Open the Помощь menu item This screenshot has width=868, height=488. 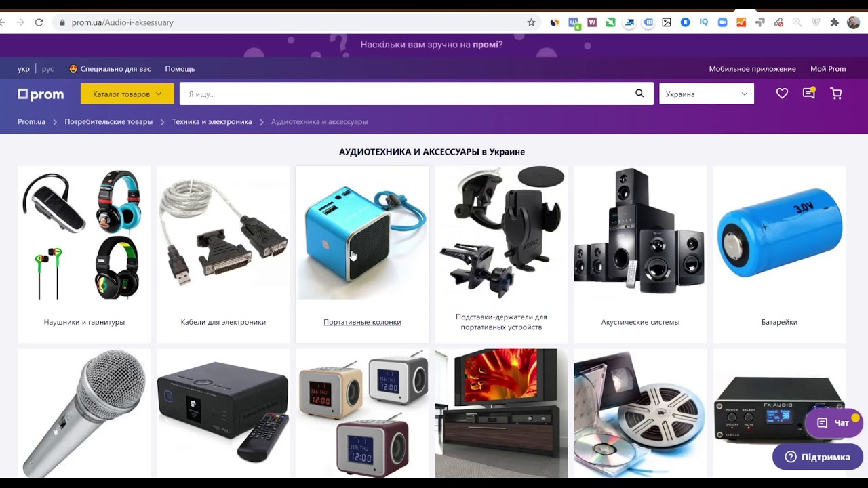pos(180,69)
